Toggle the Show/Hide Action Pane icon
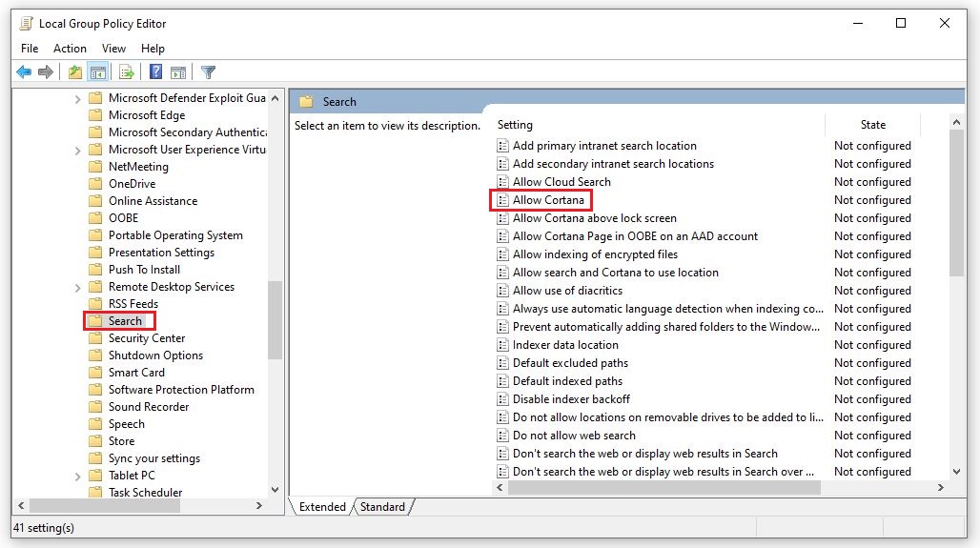 coord(178,72)
